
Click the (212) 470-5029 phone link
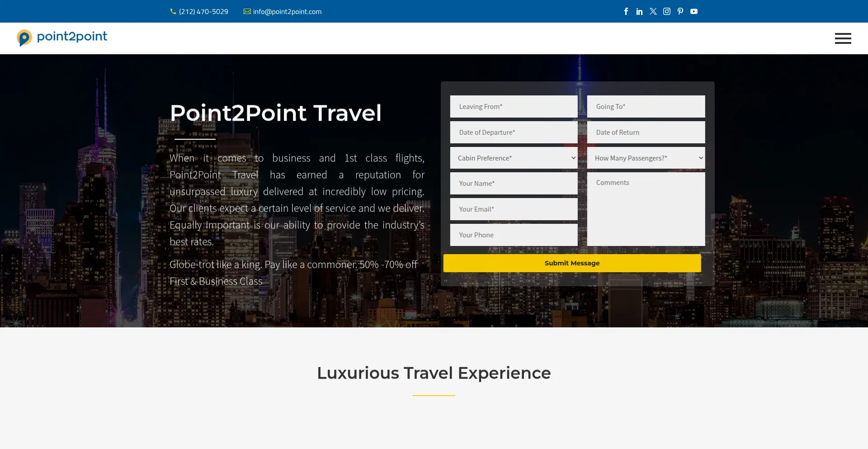[203, 11]
